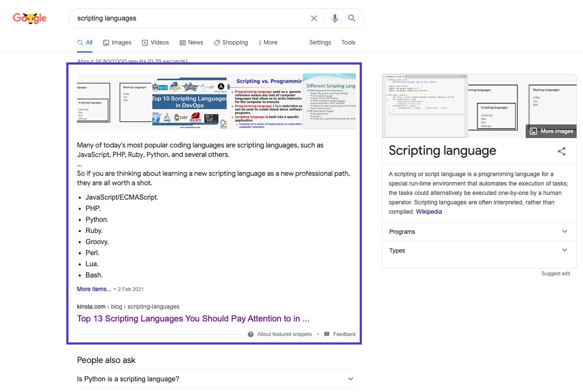Open the Tools menu

coord(348,42)
